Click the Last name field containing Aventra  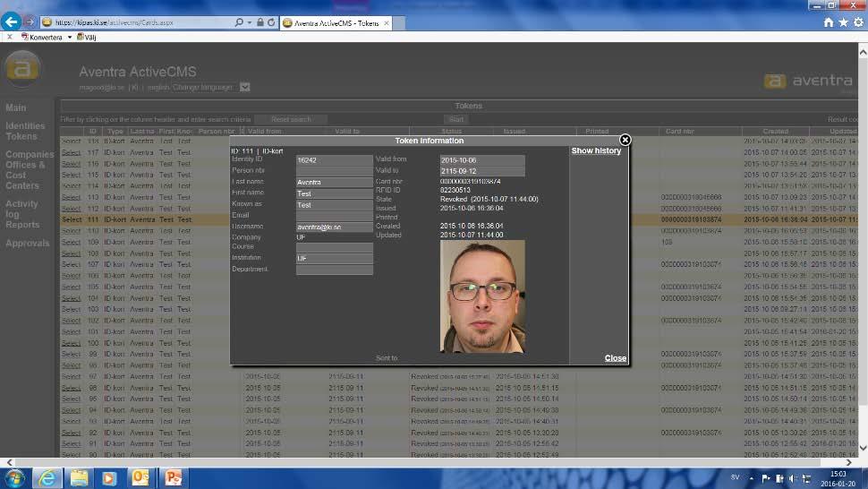[x=335, y=182]
